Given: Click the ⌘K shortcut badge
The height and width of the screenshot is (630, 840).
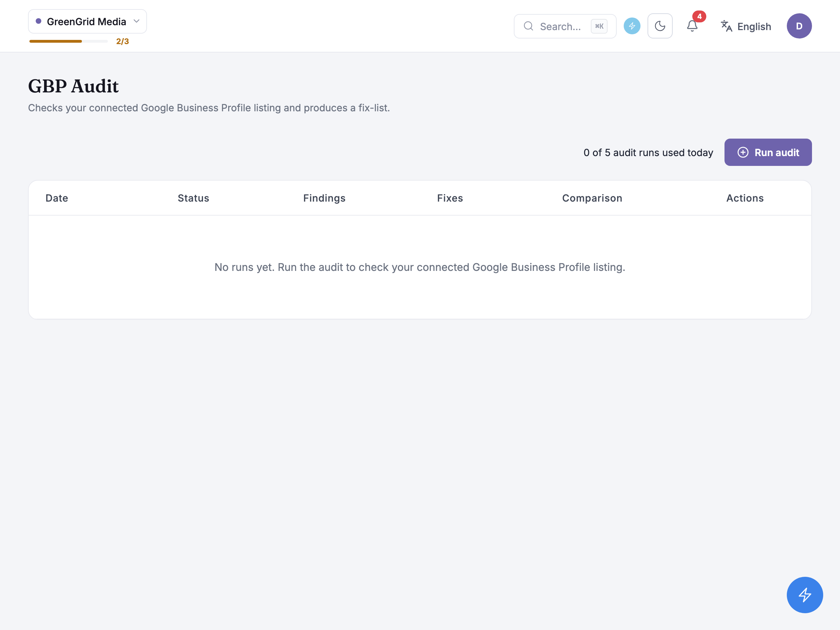Looking at the screenshot, I should pyautogui.click(x=599, y=26).
